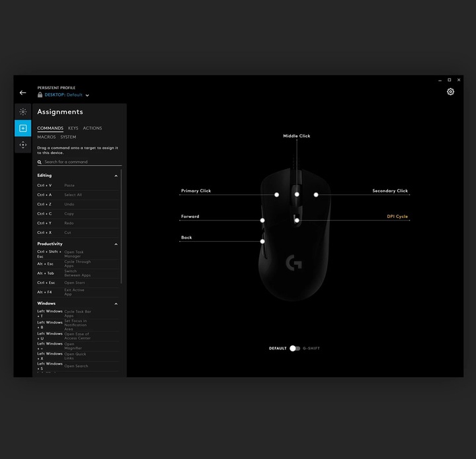Select the Middle Click wheel marker

(297, 194)
